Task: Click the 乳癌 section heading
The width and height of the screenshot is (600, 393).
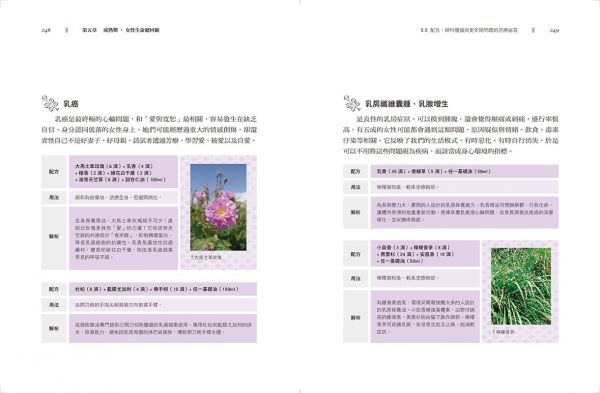Action: click(71, 104)
